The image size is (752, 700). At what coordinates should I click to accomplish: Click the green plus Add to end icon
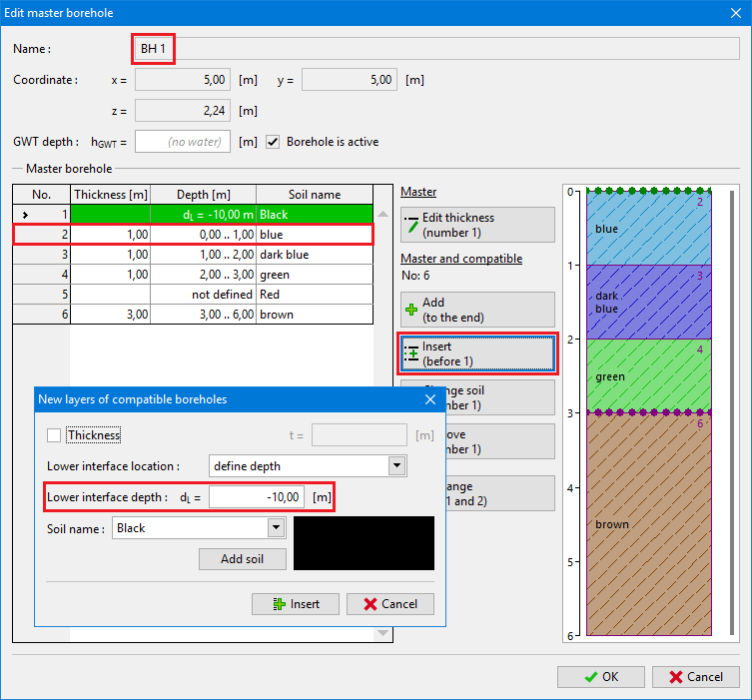411,310
